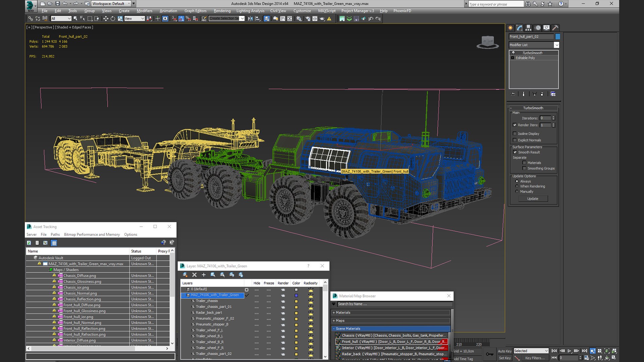Viewport: 644px width, 362px height.
Task: Open Bitmap Performance and Memory menu
Action: pyautogui.click(x=92, y=235)
